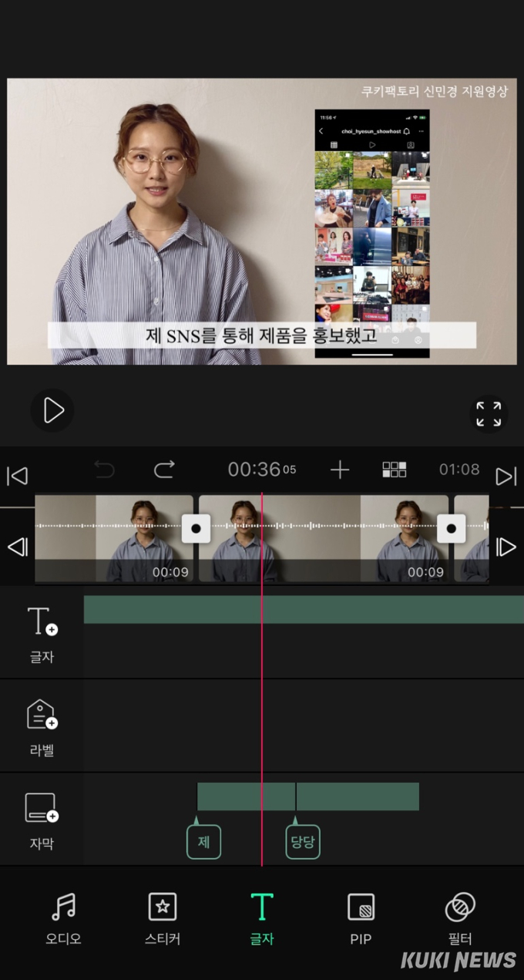Open the PIP tab
524x980 pixels.
[361, 919]
